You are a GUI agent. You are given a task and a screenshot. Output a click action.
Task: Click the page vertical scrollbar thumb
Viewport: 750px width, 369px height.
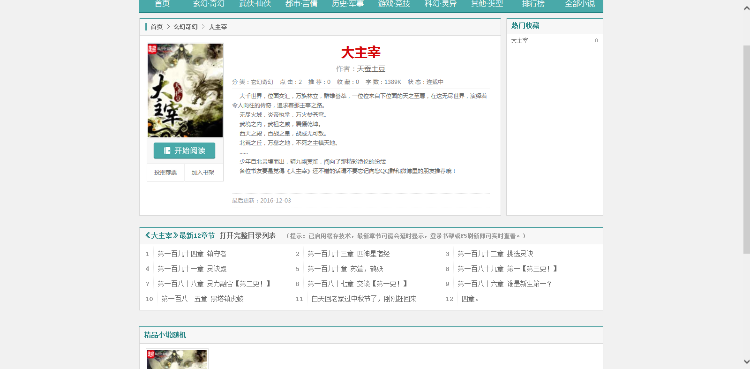coord(746,149)
